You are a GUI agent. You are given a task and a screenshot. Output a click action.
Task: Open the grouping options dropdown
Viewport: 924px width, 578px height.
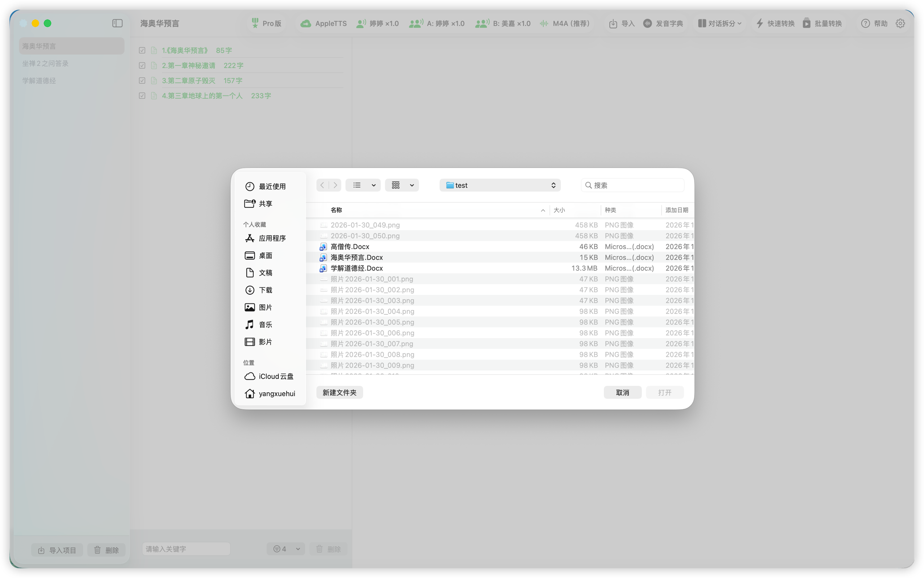402,185
